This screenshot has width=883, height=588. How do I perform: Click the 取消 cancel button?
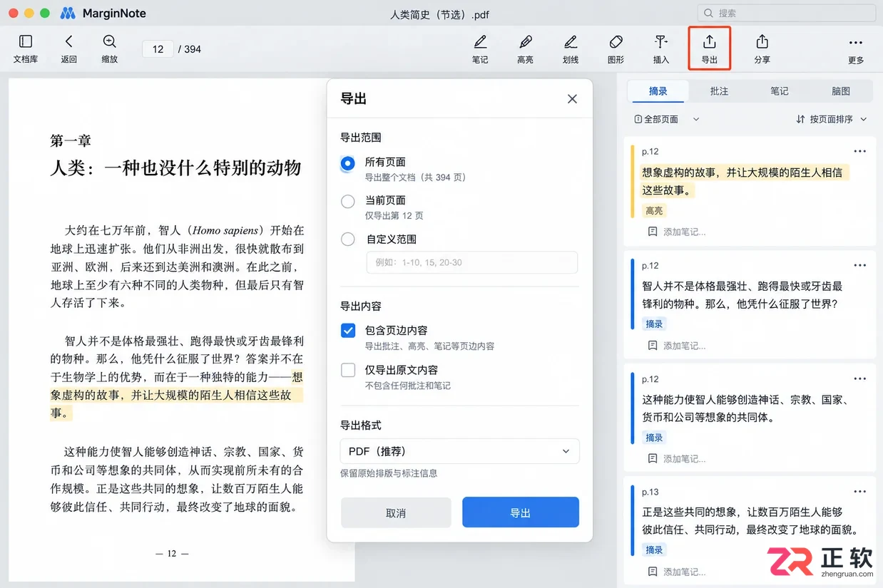396,513
